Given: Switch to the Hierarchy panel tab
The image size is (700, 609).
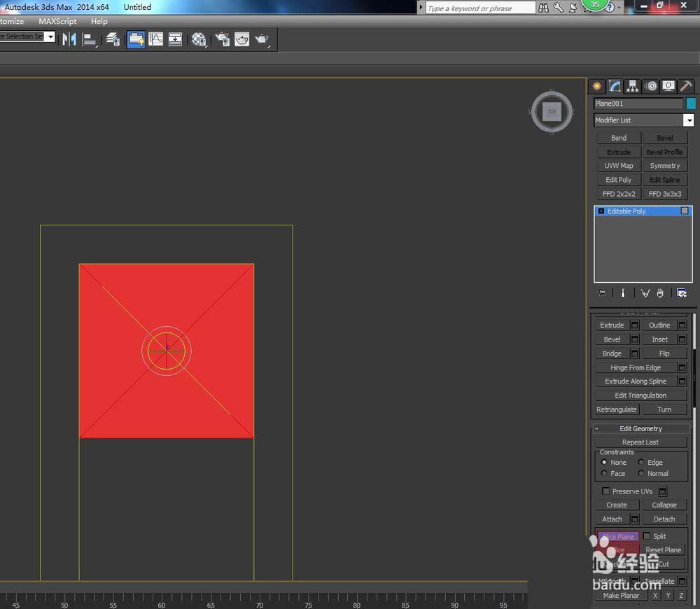Looking at the screenshot, I should pyautogui.click(x=633, y=86).
